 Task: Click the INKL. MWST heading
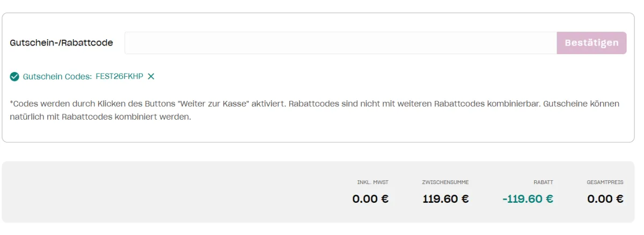[373, 182]
